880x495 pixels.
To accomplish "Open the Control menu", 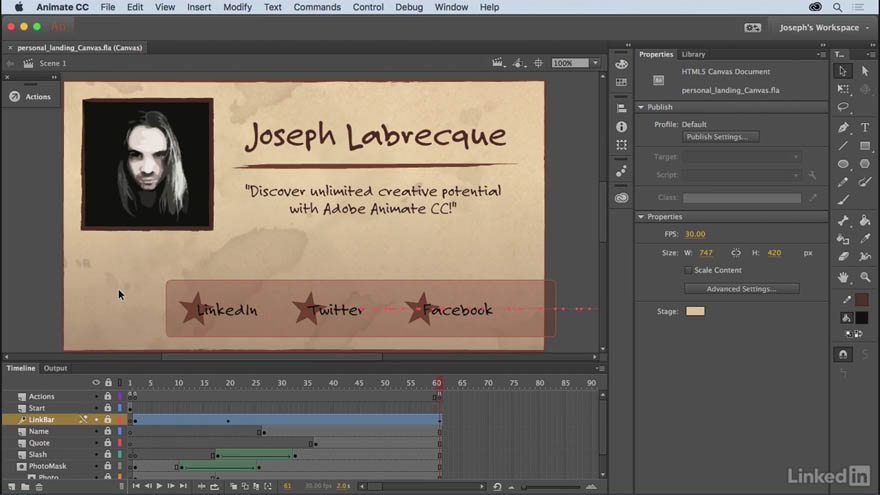I will click(x=368, y=7).
